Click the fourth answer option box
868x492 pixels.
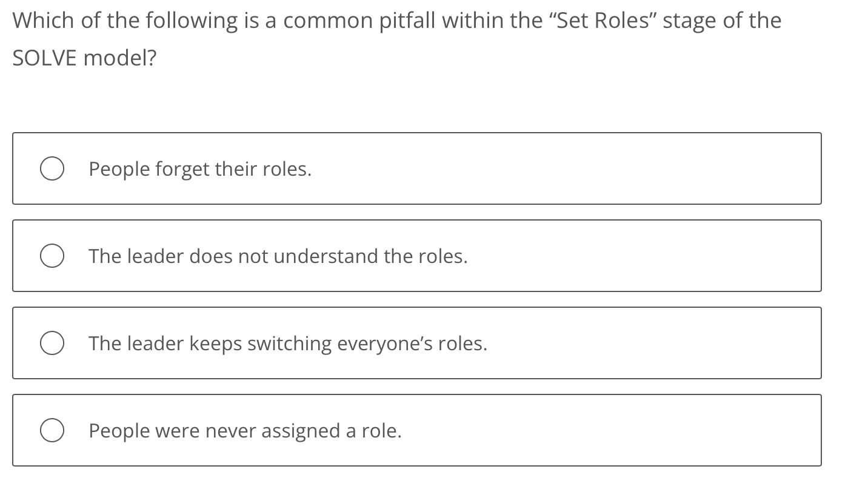(417, 430)
